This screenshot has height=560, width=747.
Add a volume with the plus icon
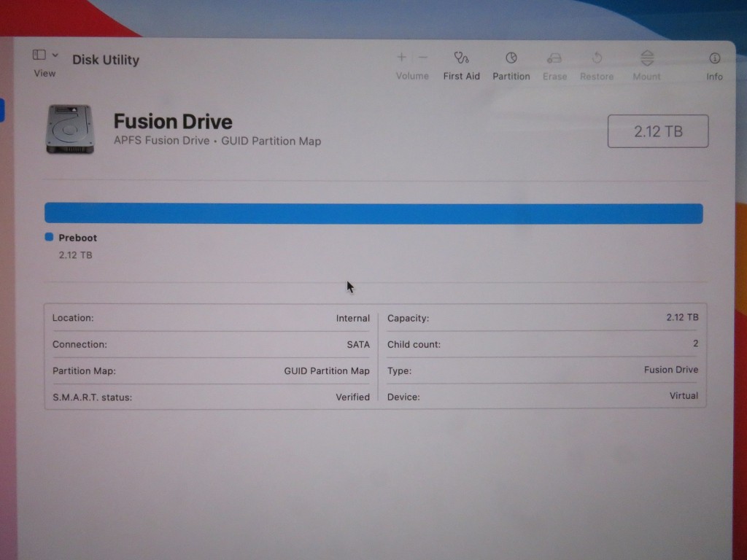click(x=402, y=58)
